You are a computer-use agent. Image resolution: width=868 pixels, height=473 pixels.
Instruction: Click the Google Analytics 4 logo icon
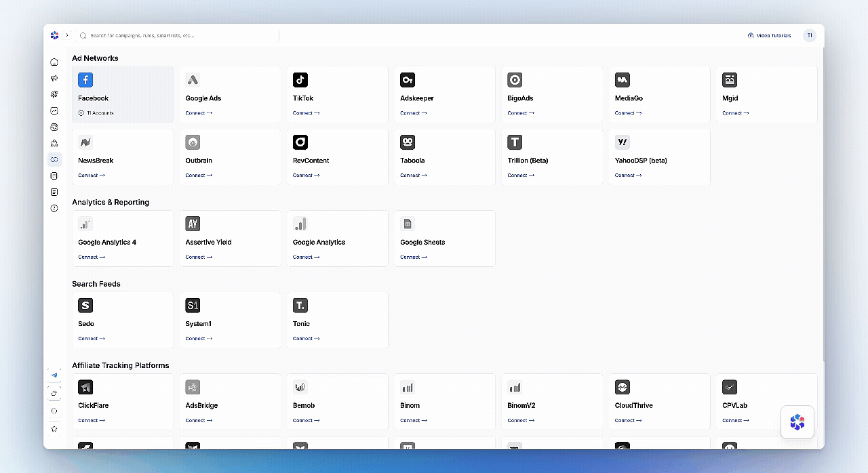85,224
